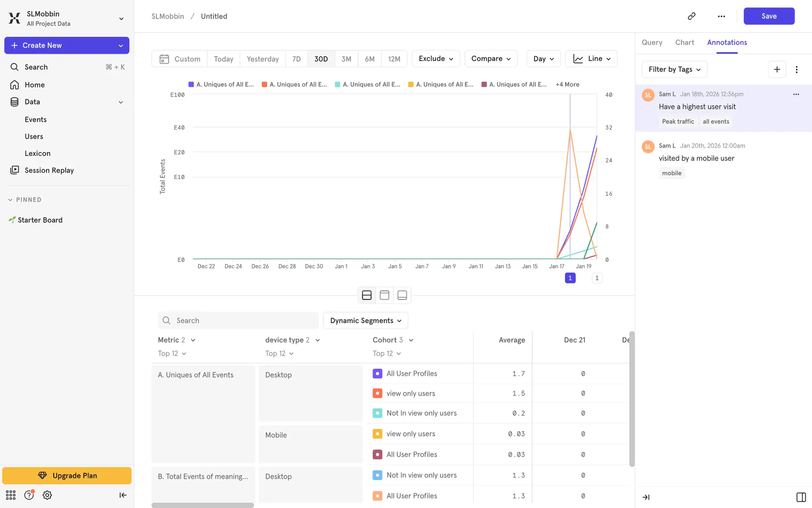Open the settings gear icon
812x508 pixels.
pyautogui.click(x=47, y=495)
